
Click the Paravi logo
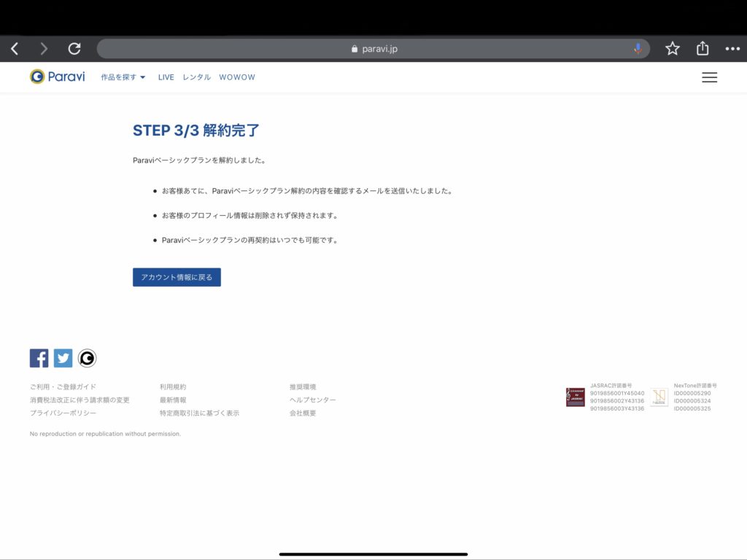click(57, 77)
